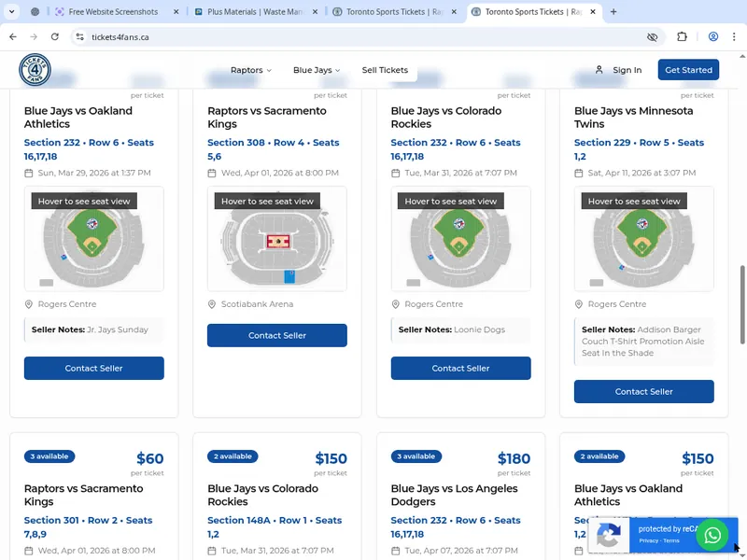Switch to Free Website Screenshots tab
Viewport: 747px width, 560px height.
(113, 12)
